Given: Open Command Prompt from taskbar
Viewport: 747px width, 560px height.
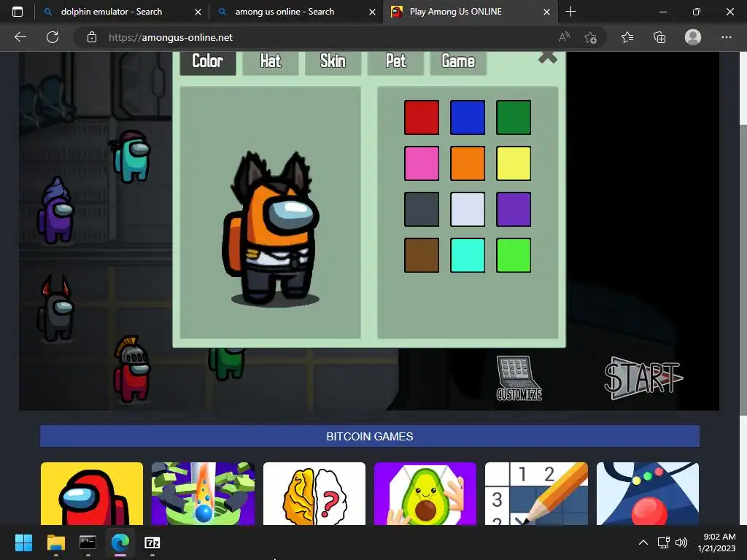Looking at the screenshot, I should (88, 542).
